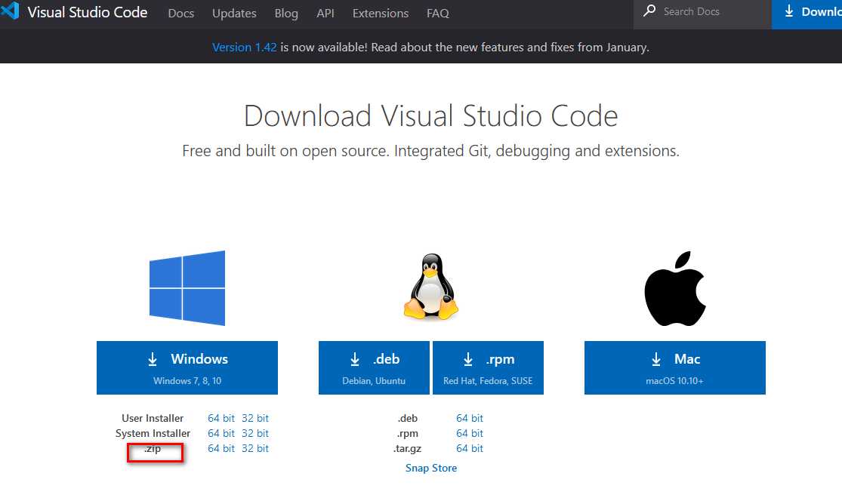
Task: Open the FAQ navigation item
Action: tap(438, 14)
